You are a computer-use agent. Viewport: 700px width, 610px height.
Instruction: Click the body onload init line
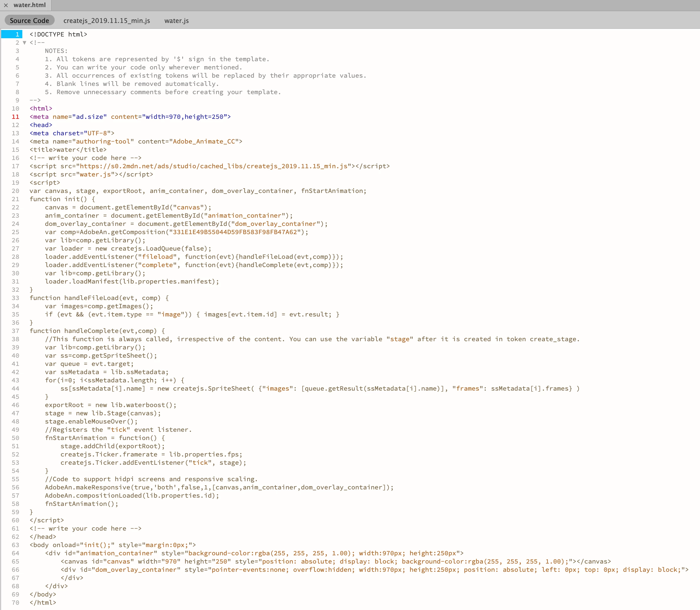(x=112, y=545)
